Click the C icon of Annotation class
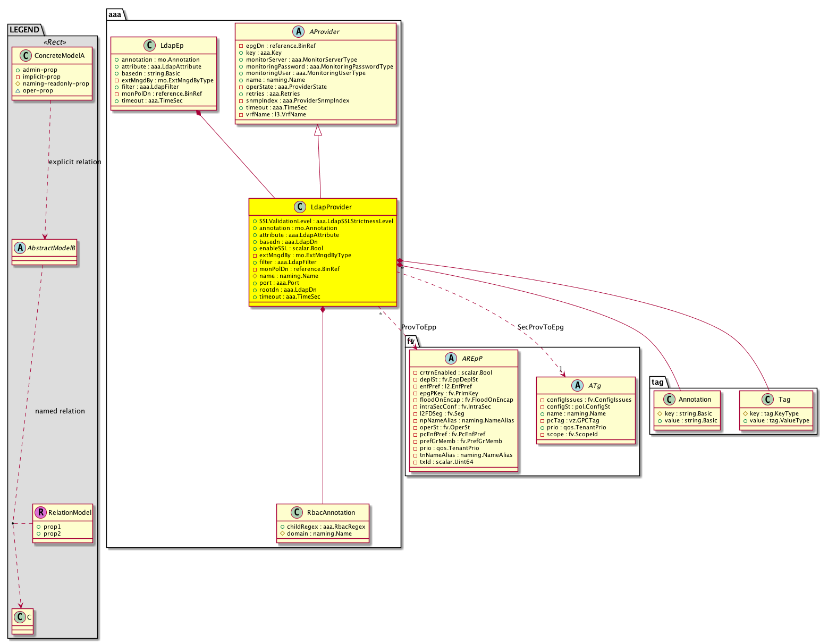 pos(669,400)
